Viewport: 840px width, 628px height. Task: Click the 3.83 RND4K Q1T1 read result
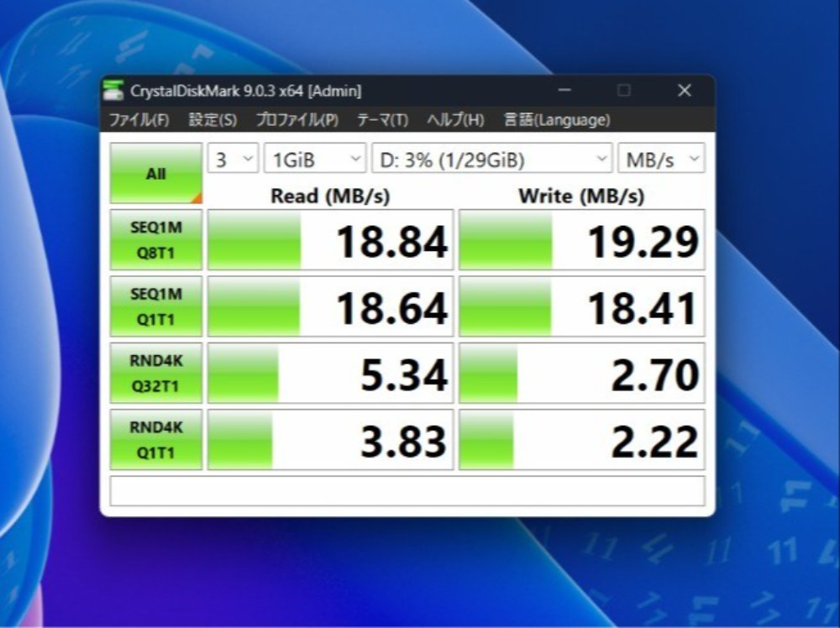point(330,440)
